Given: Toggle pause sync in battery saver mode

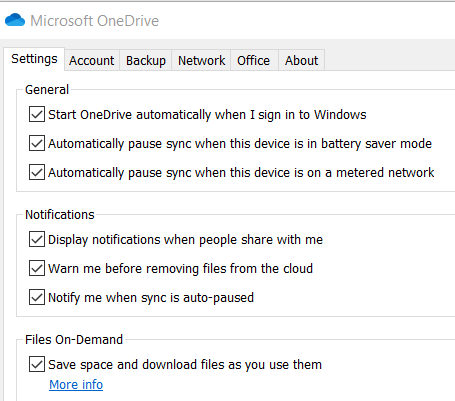Looking at the screenshot, I should tap(37, 143).
